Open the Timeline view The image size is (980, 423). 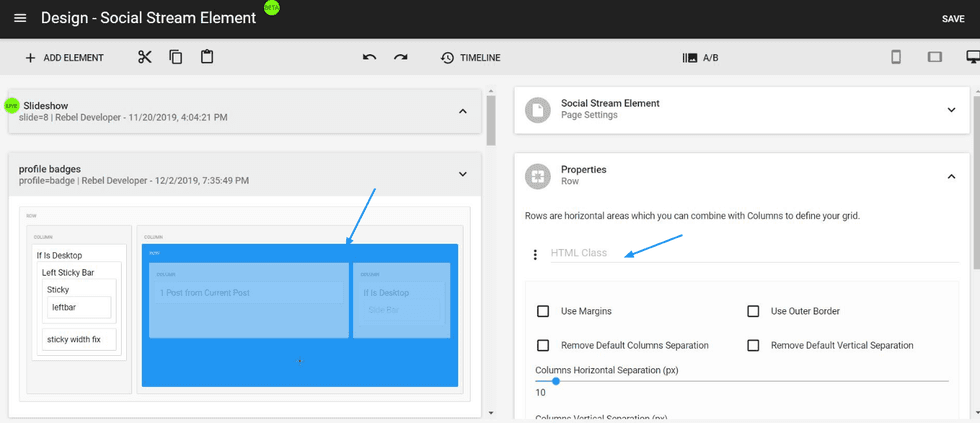pos(470,57)
